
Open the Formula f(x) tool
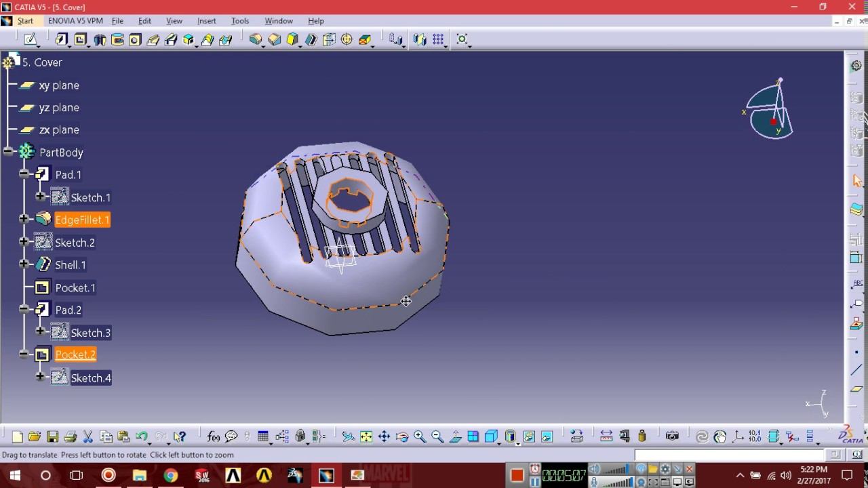coord(214,436)
